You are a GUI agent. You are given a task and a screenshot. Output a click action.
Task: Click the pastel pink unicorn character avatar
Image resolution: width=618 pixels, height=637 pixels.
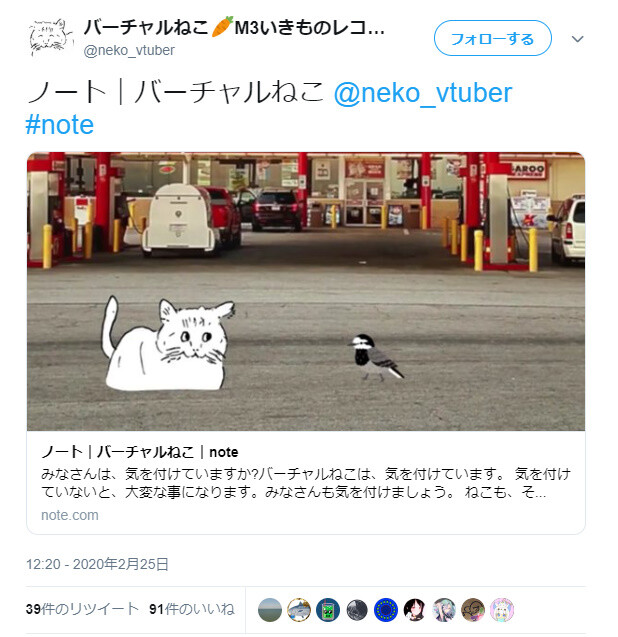[x=502, y=610]
